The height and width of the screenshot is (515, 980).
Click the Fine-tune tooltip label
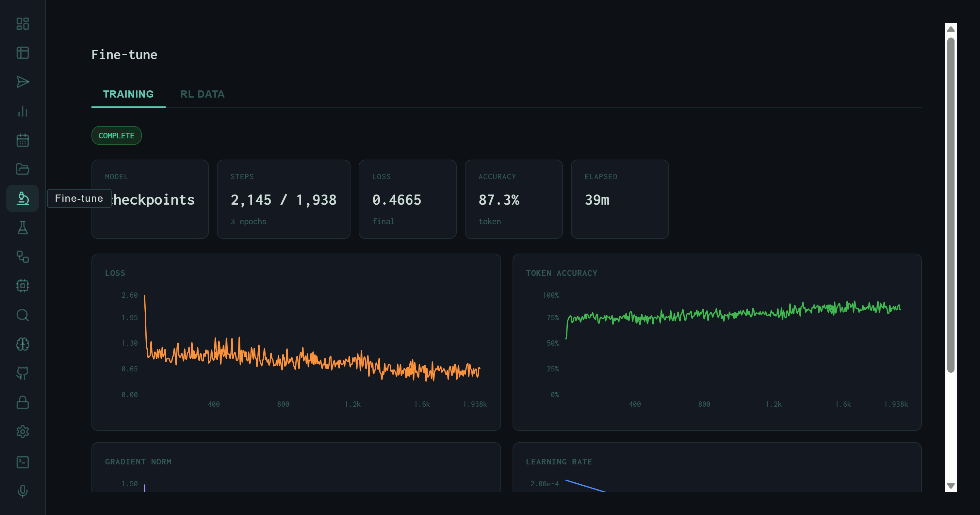coord(79,198)
